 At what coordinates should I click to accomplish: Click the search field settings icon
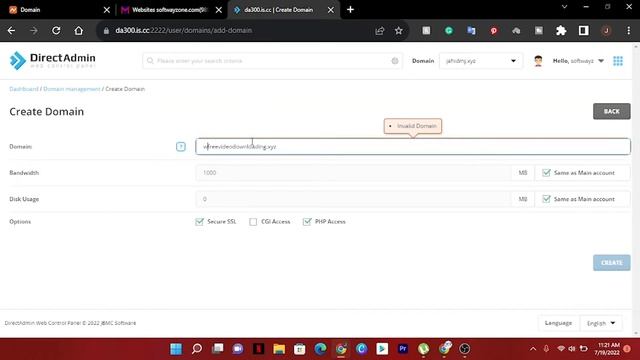point(395,61)
